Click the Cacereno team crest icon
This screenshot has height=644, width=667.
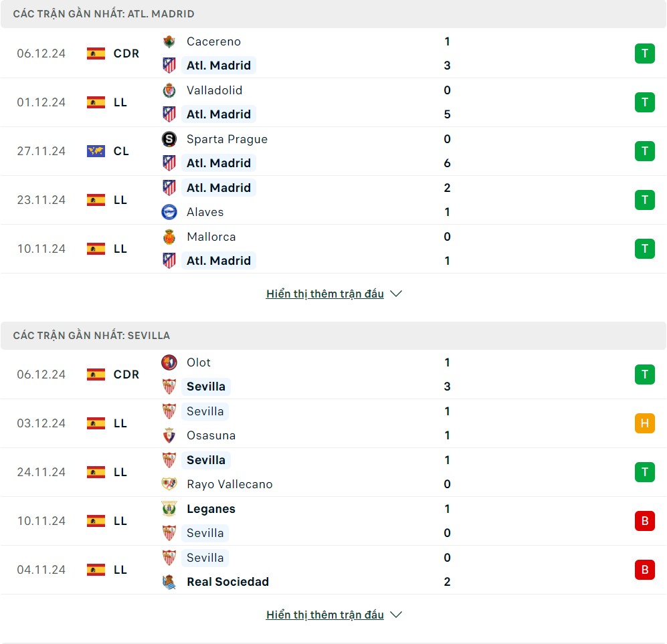click(169, 41)
